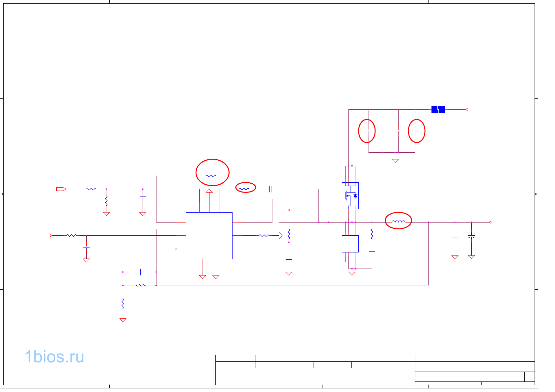Select the inductor coil symbol on the output line
555x392 pixels.
click(x=398, y=222)
